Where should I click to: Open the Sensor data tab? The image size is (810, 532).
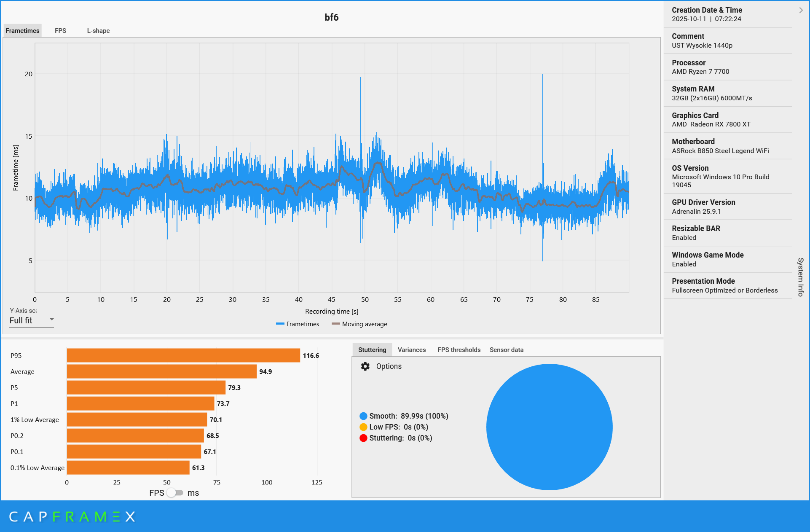(x=506, y=350)
